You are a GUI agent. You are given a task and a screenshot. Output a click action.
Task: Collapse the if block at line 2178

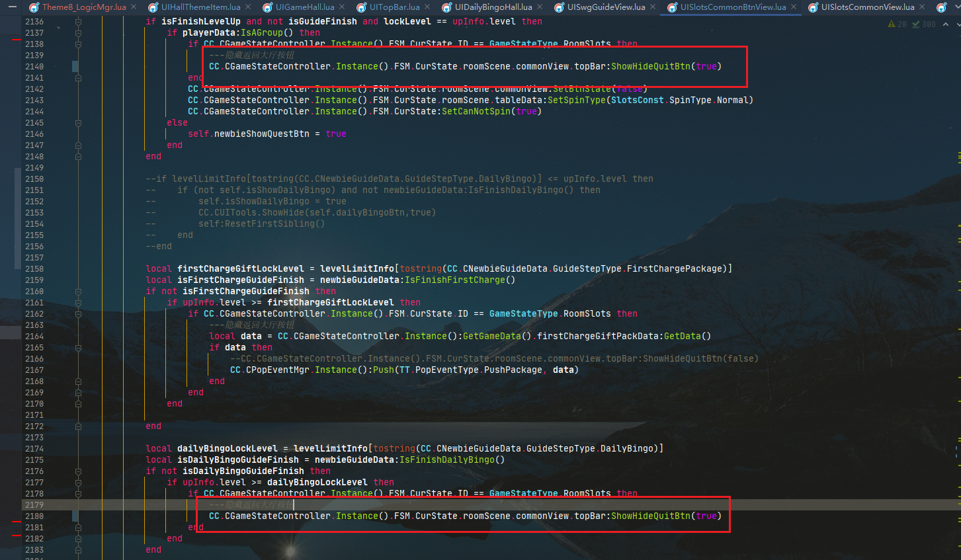pos(78,494)
